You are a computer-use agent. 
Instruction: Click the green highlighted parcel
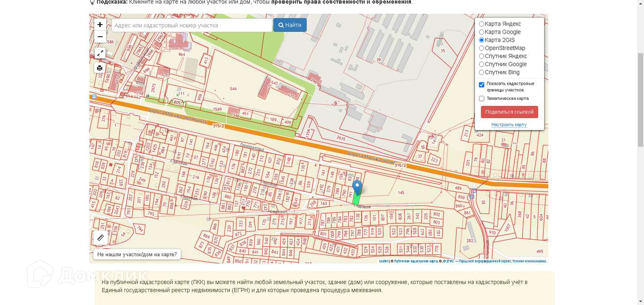coord(356,199)
